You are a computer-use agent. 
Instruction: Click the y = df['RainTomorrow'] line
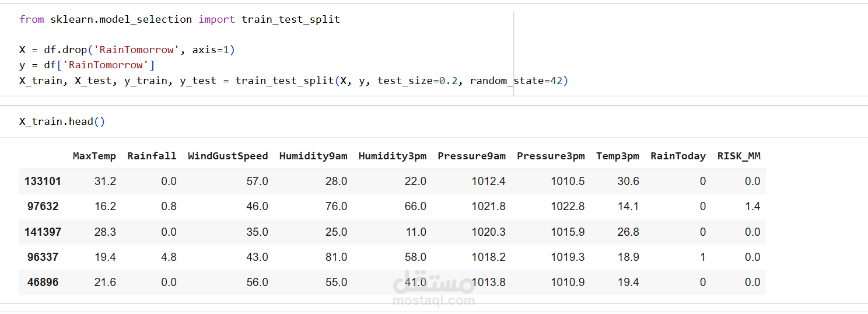tap(86, 65)
